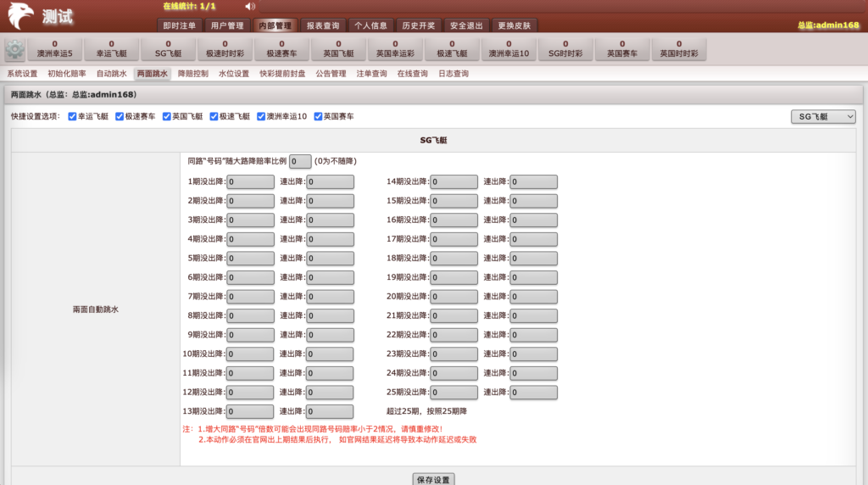Focus the 同路号码 ratio input field
The width and height of the screenshot is (868, 485).
(300, 161)
